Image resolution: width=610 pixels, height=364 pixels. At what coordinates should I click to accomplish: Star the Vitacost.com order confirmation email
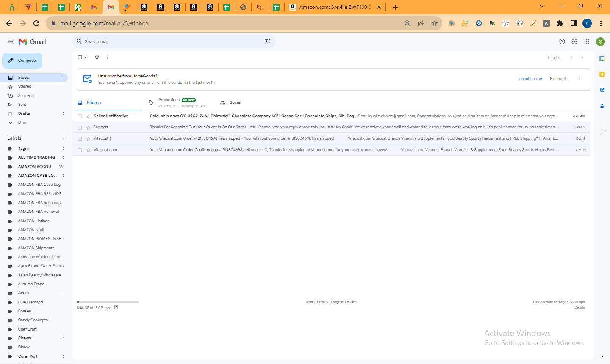point(89,150)
